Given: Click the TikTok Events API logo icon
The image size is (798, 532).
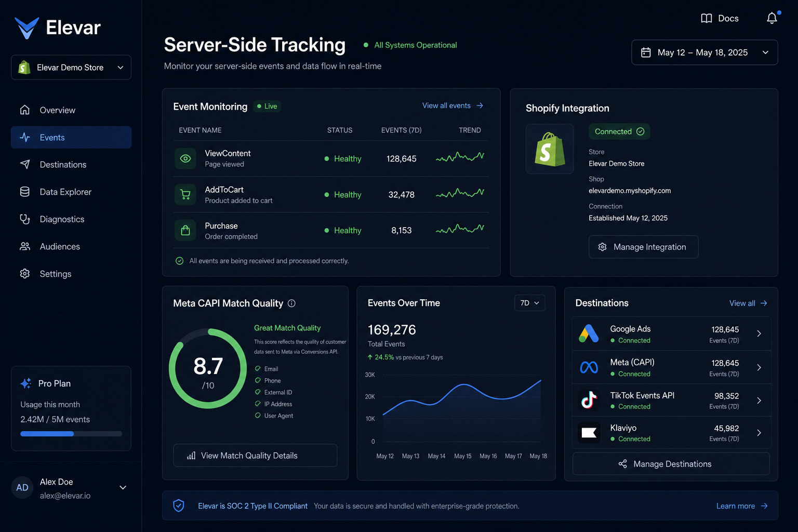Looking at the screenshot, I should coord(589,400).
